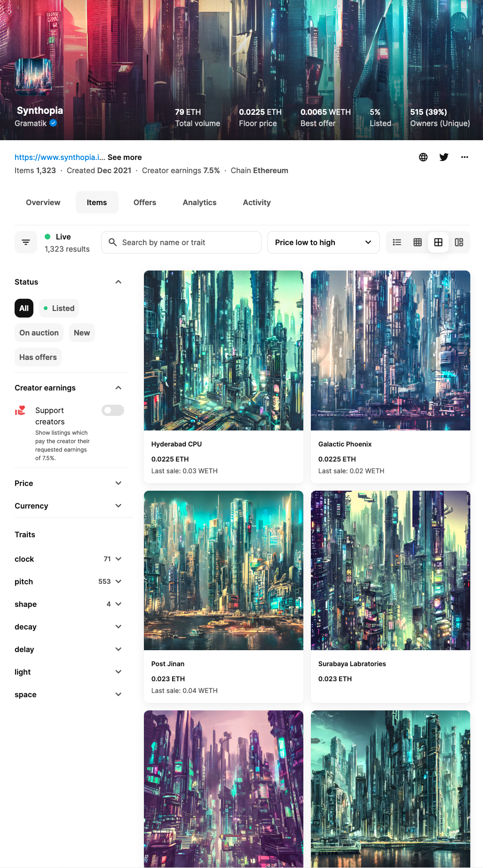Click the Hyderabad CPU title
This screenshot has width=483, height=868.
[176, 444]
